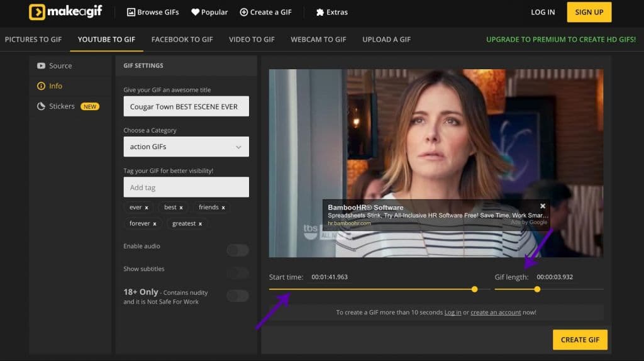The image size is (644, 361).
Task: Open the UPLOAD A GIF tab
Action: [387, 40]
